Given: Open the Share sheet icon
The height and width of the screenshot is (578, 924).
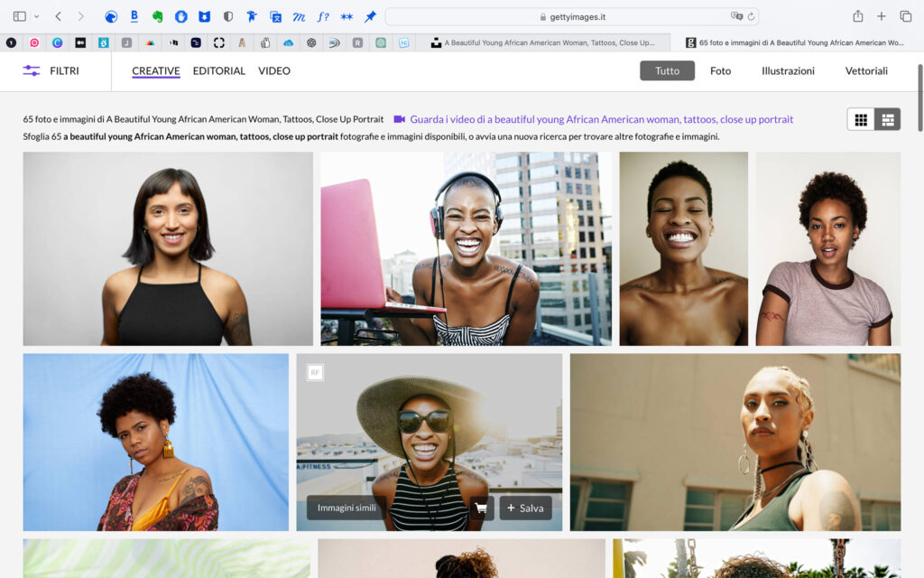Looking at the screenshot, I should click(x=858, y=16).
